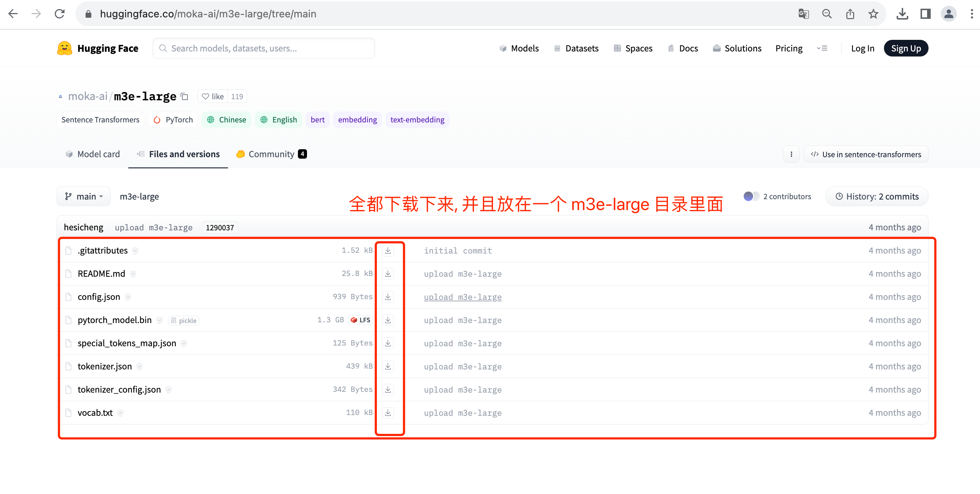Download the tokenizer_config.json file
Image resolution: width=980 pixels, height=494 pixels.
[x=388, y=390]
